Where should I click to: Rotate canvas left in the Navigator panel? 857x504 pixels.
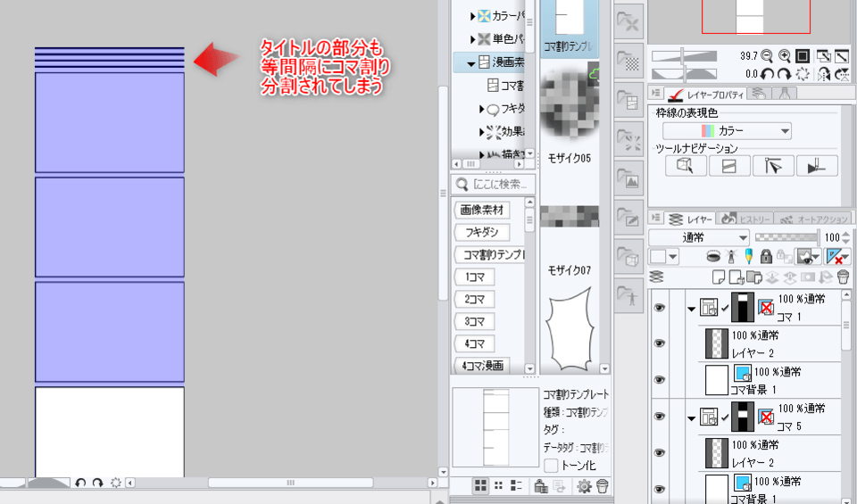pos(767,74)
